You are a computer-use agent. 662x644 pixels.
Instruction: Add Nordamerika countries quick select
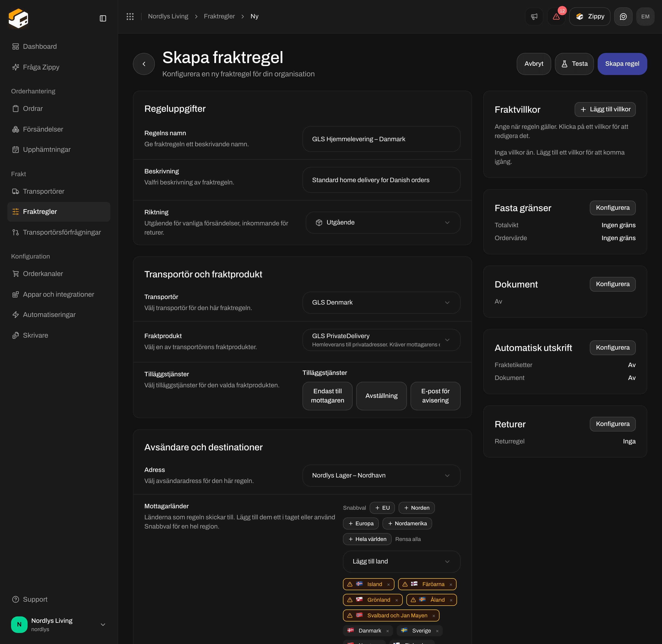pyautogui.click(x=407, y=523)
